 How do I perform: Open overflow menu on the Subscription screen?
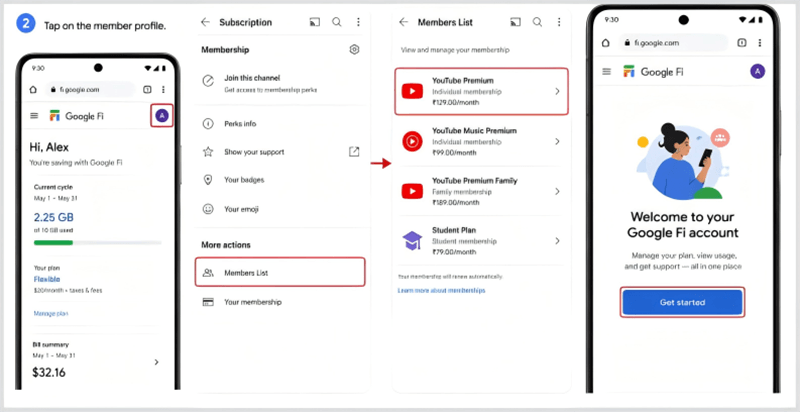click(358, 22)
